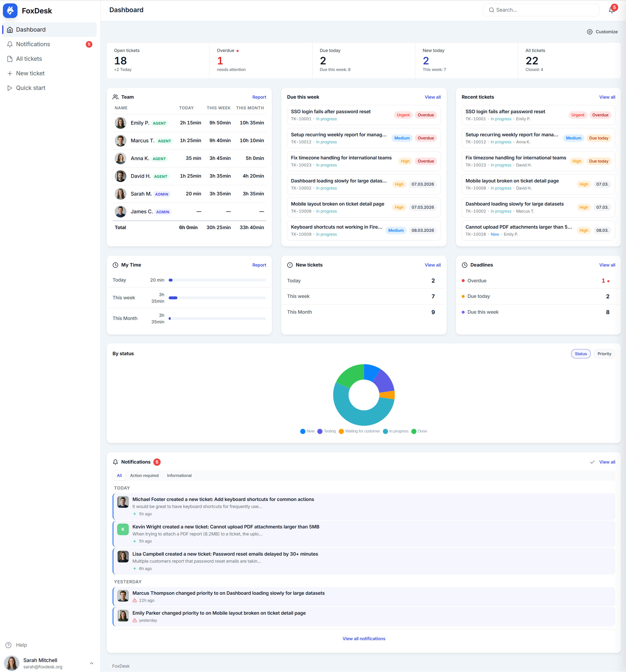The width and height of the screenshot is (626, 672).
Task: Click the notification bell showing 5 alerts
Action: click(611, 10)
